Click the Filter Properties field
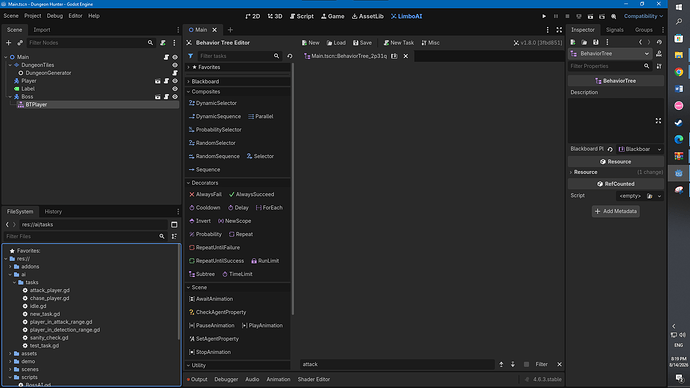The height and width of the screenshot is (388, 690). click(609, 66)
